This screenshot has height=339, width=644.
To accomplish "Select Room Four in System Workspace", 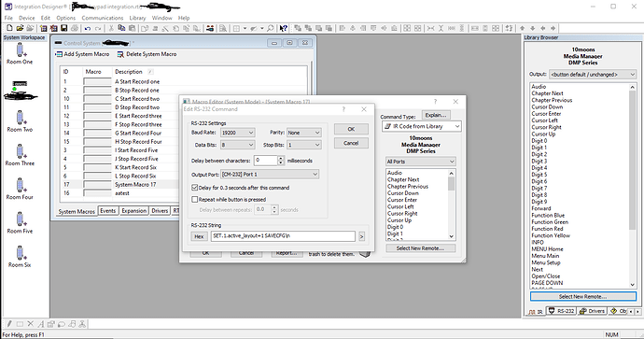I will pyautogui.click(x=20, y=190).
